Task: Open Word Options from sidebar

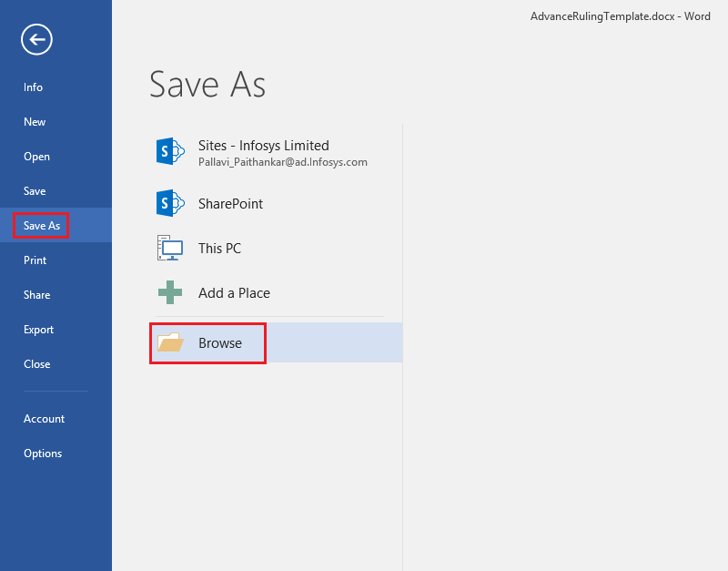Action: pyautogui.click(x=56, y=454)
